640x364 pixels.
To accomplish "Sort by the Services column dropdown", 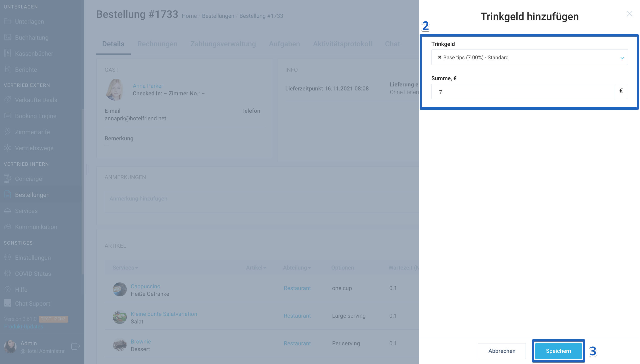I will coord(125,268).
